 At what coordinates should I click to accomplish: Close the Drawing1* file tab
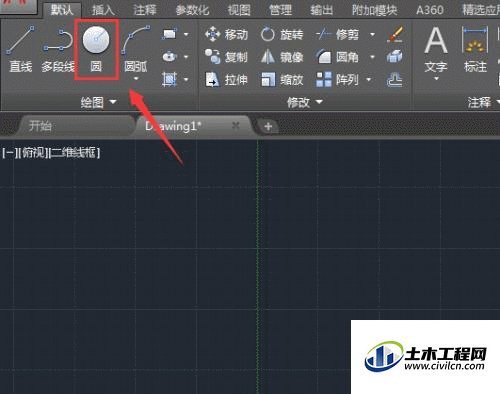(x=236, y=126)
